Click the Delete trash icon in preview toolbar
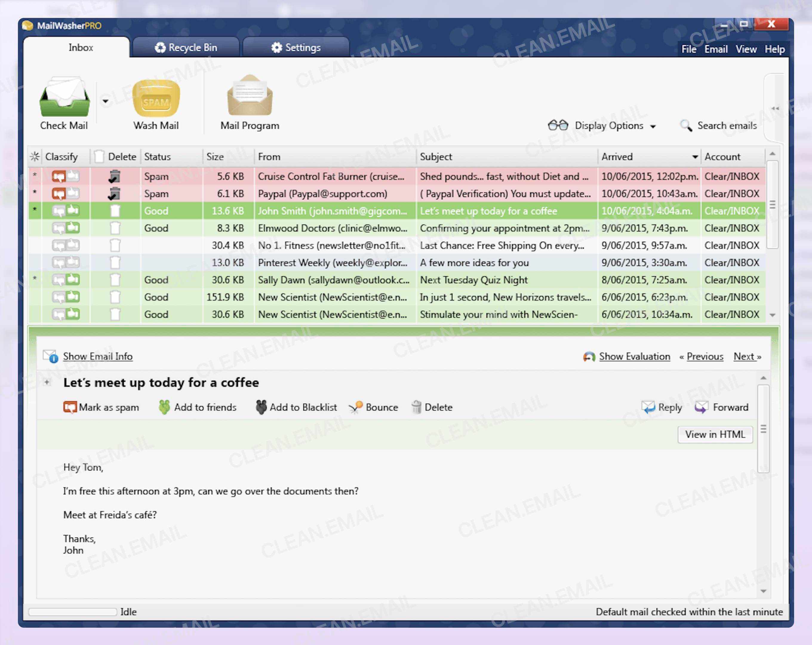The height and width of the screenshot is (645, 812). coord(416,407)
